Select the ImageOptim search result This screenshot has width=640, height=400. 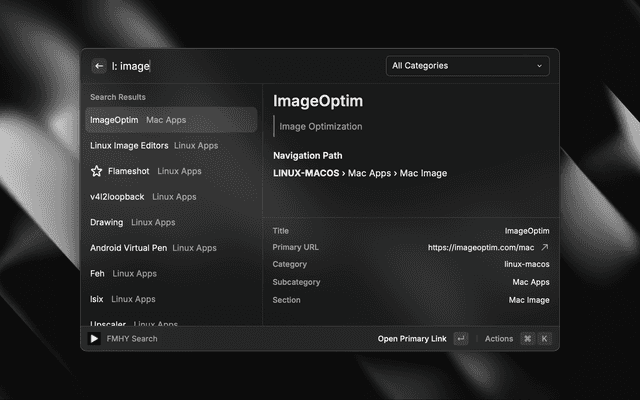pyautogui.click(x=171, y=120)
